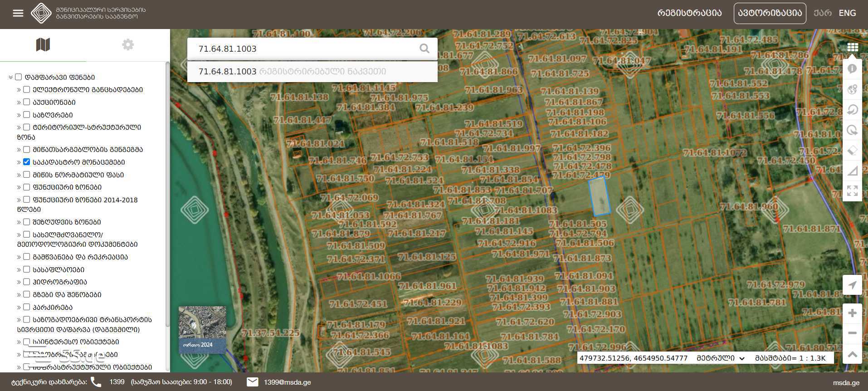Click the locate me arrow icon

852,285
